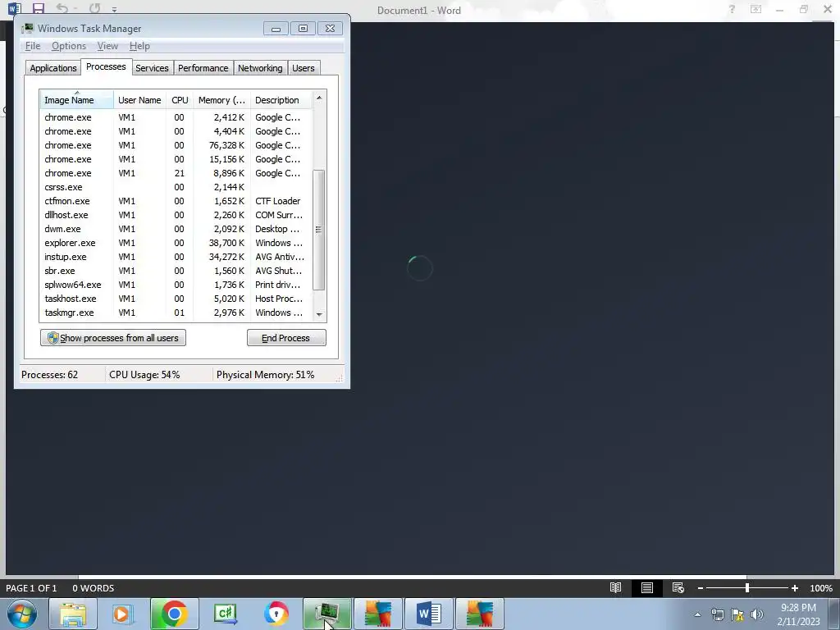
Task: Select chrome.exe row using 2,412 K
Action: click(x=176, y=117)
